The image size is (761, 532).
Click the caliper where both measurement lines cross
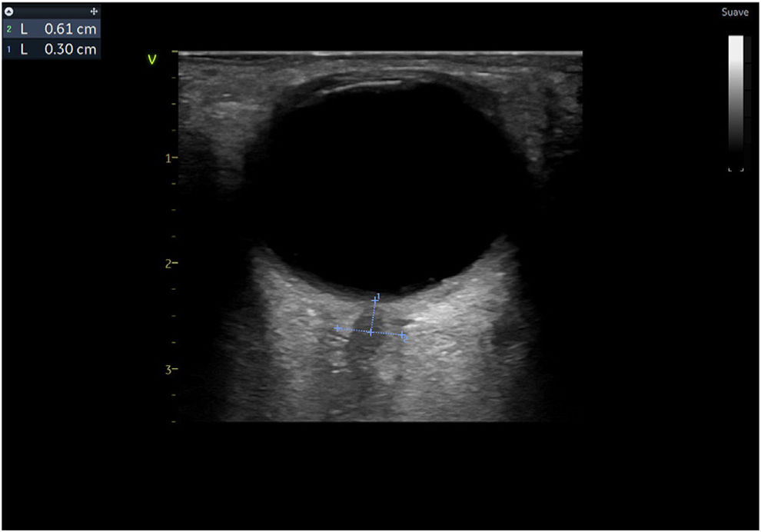[x=371, y=332]
